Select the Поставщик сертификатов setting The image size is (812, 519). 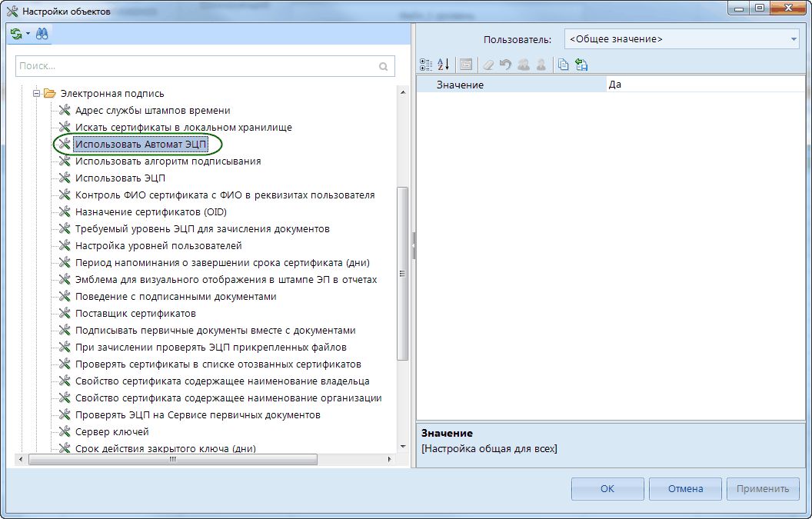point(135,314)
